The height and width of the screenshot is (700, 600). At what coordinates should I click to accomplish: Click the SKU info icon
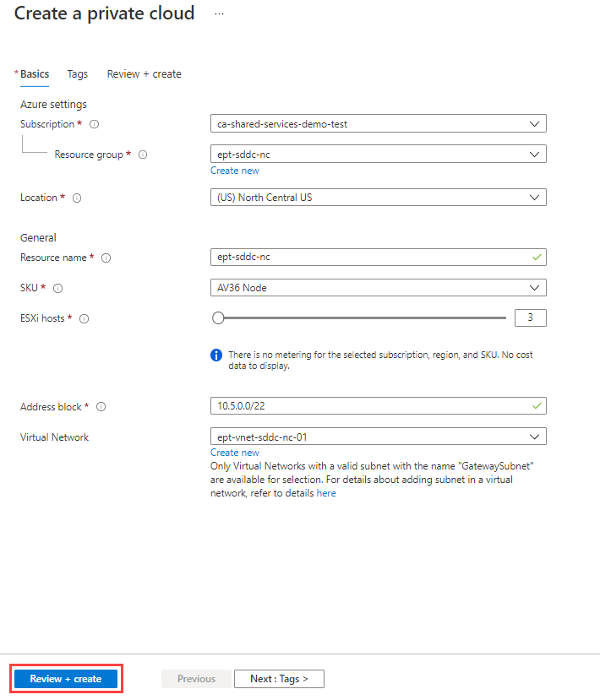coord(58,289)
